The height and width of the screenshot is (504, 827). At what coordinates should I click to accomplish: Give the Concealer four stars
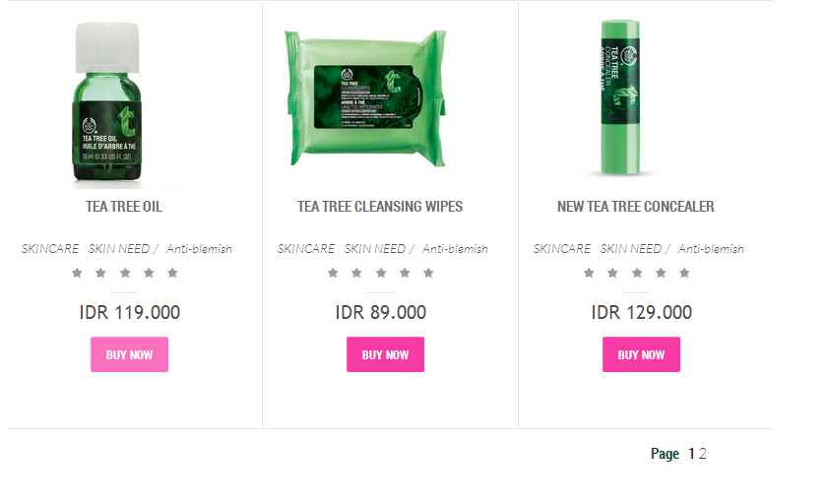[x=661, y=273]
